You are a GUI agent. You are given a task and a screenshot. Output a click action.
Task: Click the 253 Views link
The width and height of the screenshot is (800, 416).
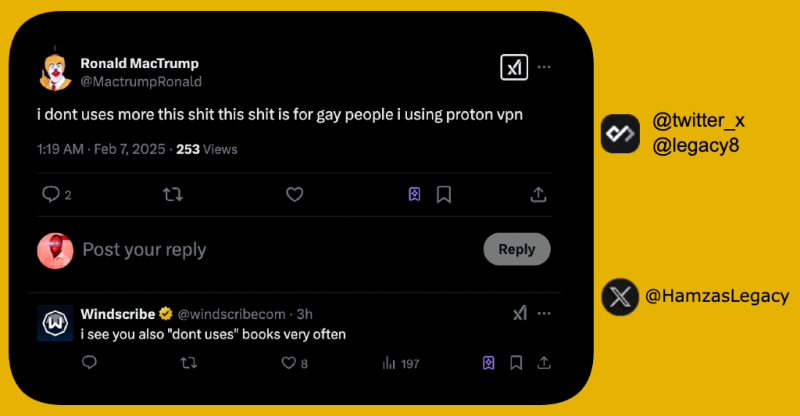point(206,149)
